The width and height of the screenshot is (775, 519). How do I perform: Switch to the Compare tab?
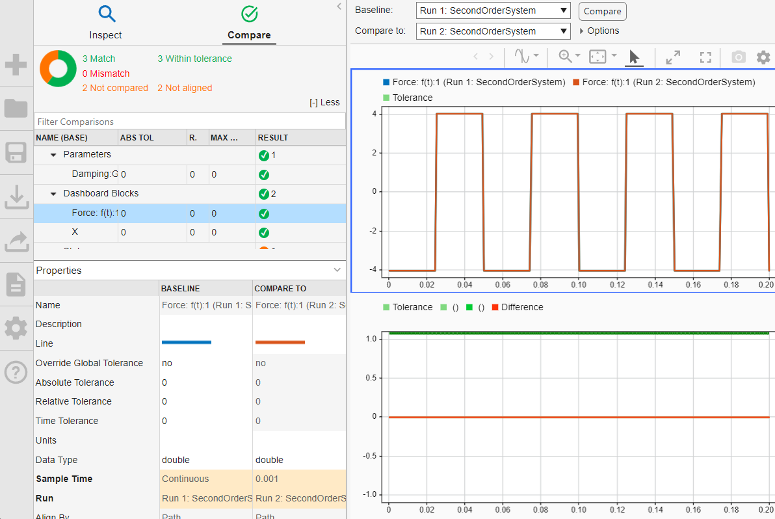coord(249,23)
